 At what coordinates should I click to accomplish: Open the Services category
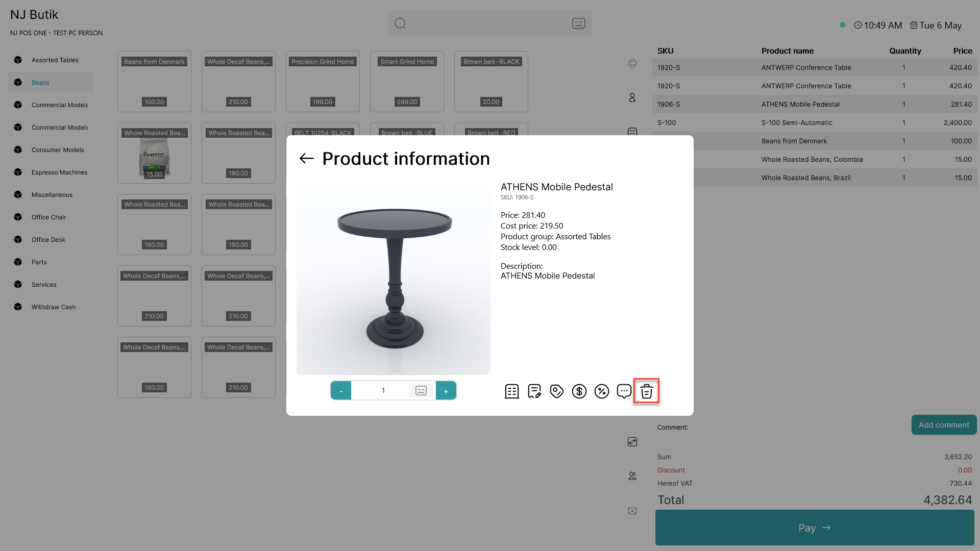pyautogui.click(x=51, y=285)
